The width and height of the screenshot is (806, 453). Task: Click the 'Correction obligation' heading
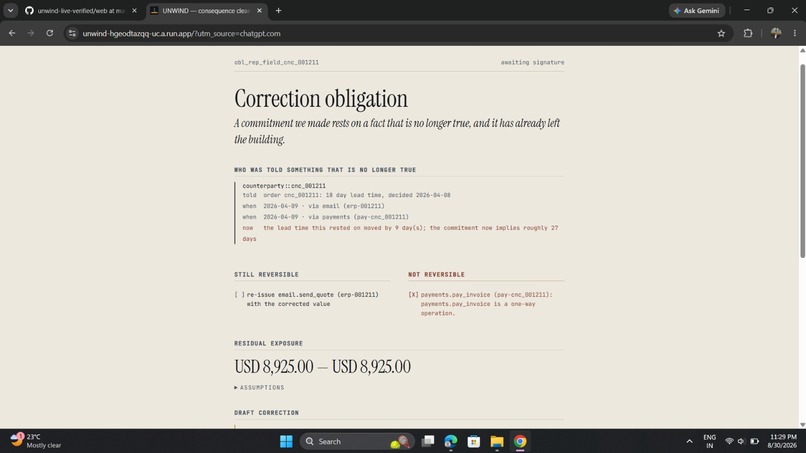[321, 99]
